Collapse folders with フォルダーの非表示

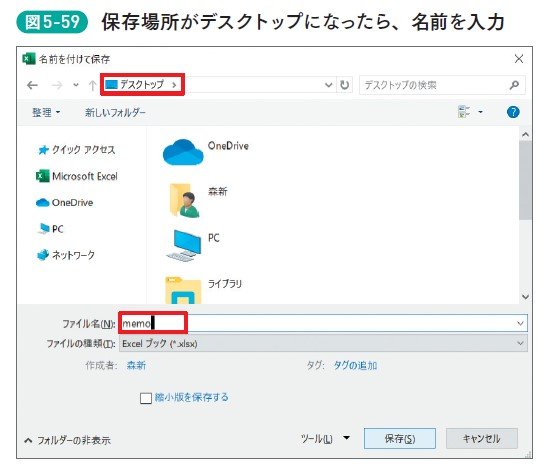pos(67,440)
